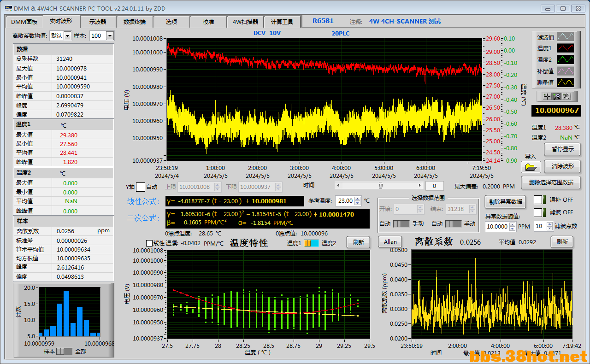Select the crosshair cursor tool
Viewport: 590px width, 364px height.
coord(547,96)
